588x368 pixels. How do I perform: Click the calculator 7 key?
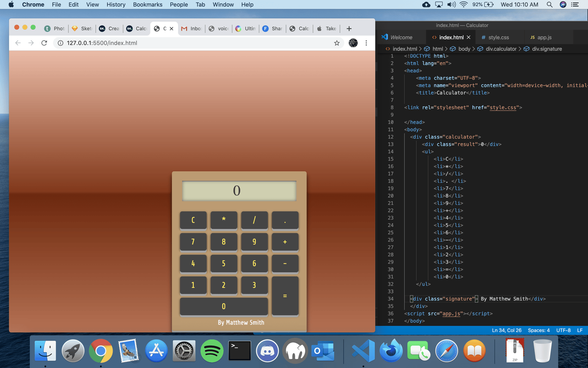pyautogui.click(x=193, y=242)
